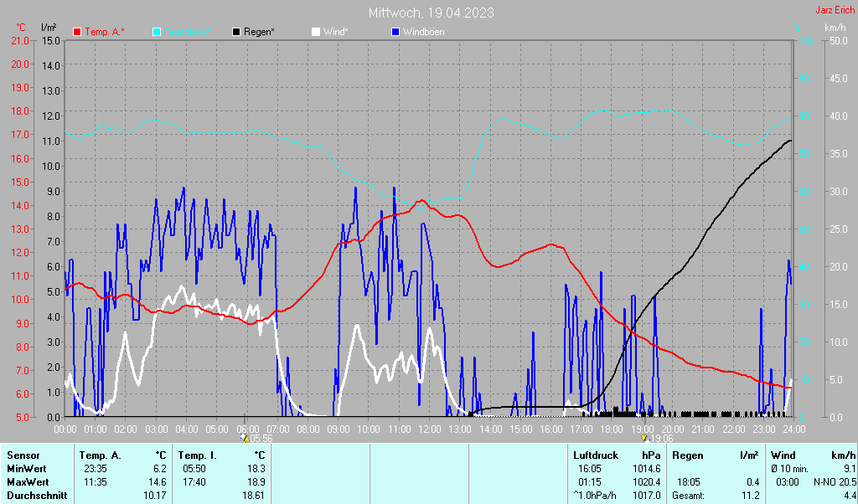Click the Regen table column header
Viewport: 858px width, 504px height.
[x=688, y=455]
